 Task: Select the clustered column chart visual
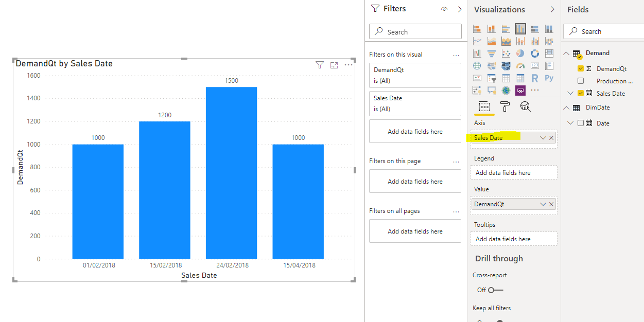pyautogui.click(x=520, y=29)
